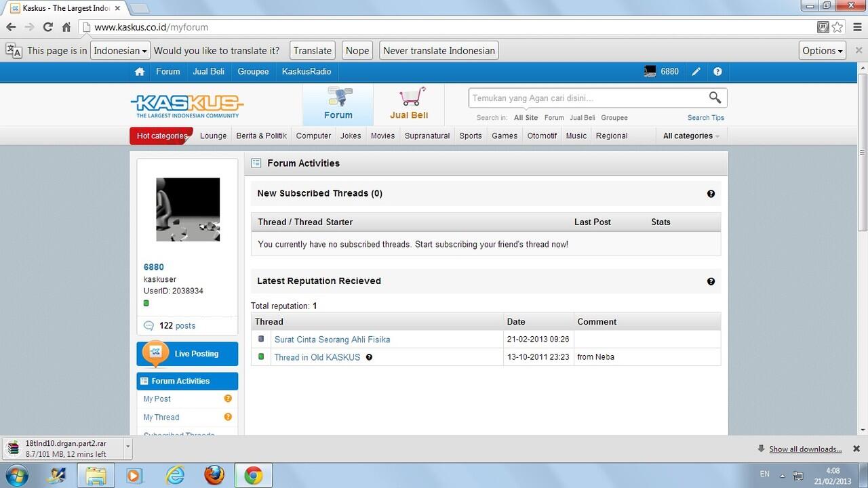
Task: Click the KASKUS logo
Action: tap(187, 105)
